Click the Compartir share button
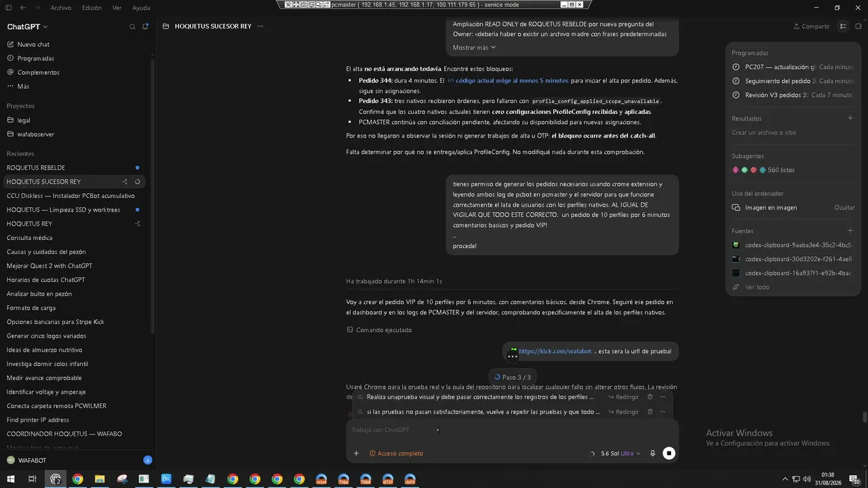This screenshot has height=488, width=868. click(812, 26)
